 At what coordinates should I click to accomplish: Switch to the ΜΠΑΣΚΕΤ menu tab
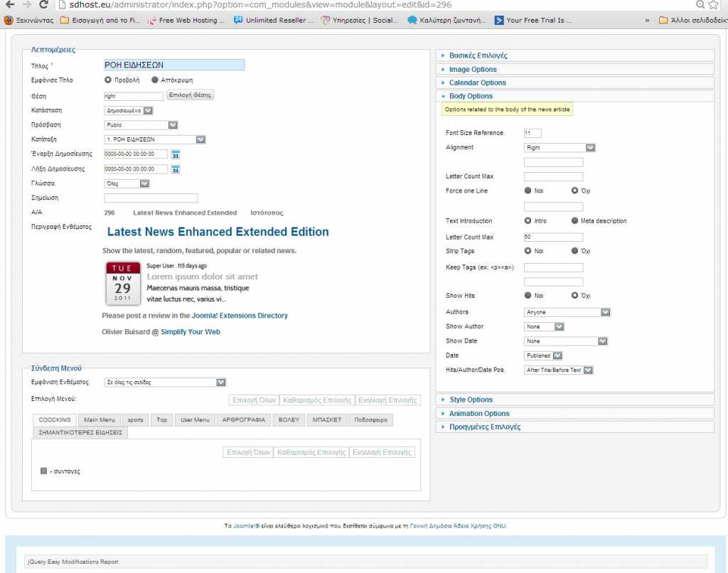[327, 420]
